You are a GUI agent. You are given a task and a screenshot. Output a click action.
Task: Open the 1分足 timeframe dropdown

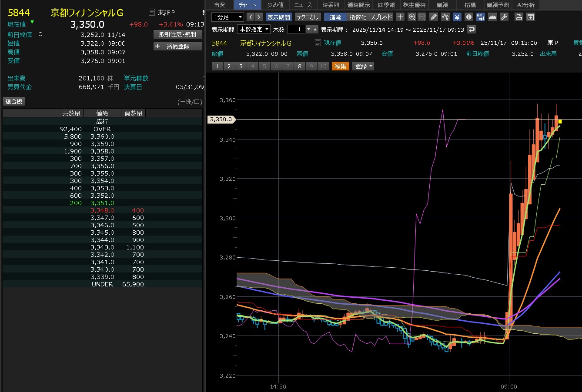[x=227, y=17]
